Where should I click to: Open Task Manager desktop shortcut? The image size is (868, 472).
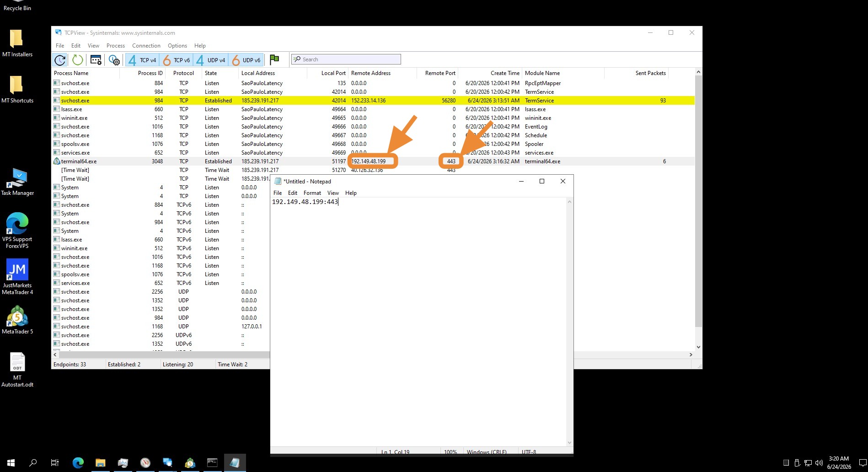click(17, 182)
